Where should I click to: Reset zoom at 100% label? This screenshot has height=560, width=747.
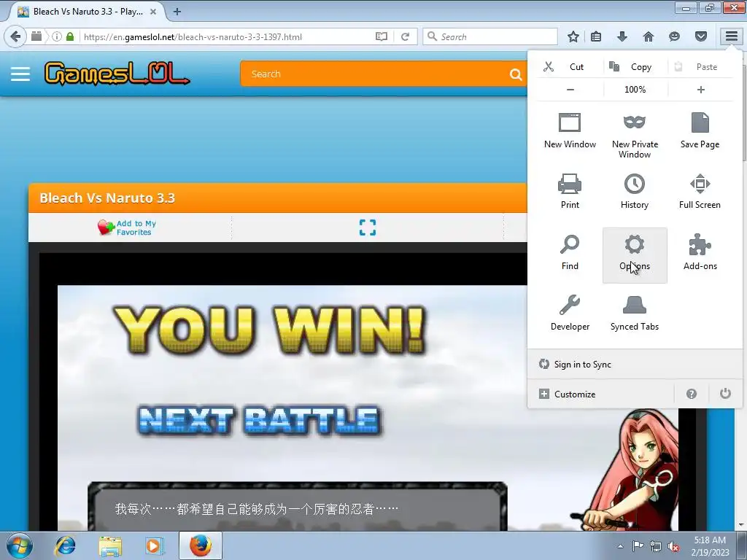click(x=635, y=90)
